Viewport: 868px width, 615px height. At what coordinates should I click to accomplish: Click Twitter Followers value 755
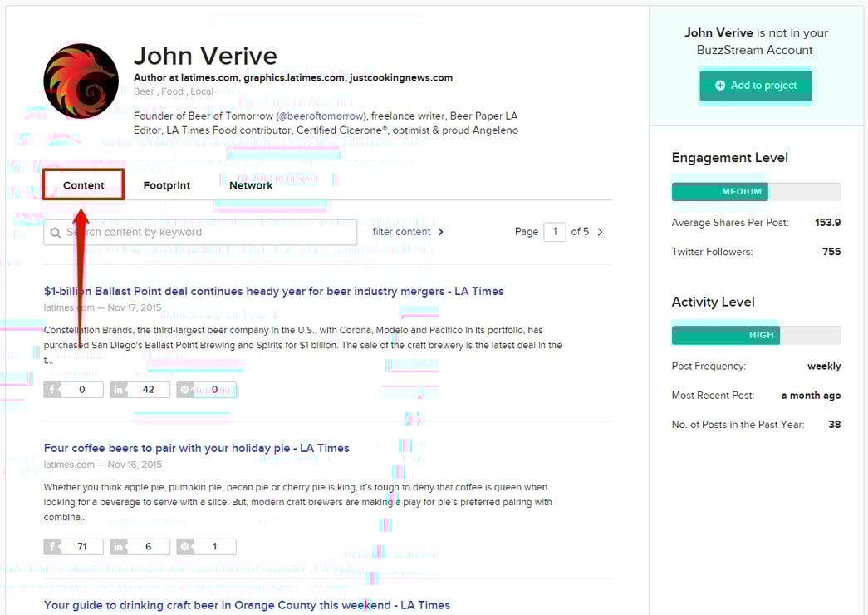click(831, 252)
